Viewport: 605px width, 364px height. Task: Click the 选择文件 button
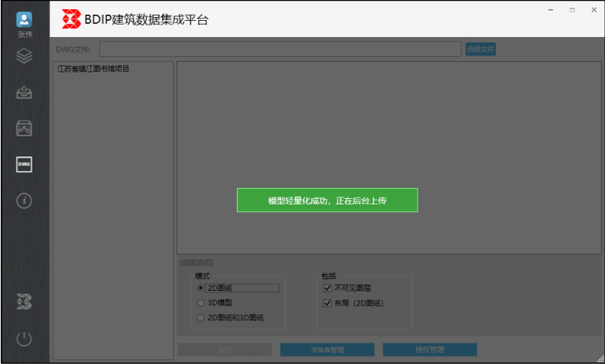(x=480, y=49)
